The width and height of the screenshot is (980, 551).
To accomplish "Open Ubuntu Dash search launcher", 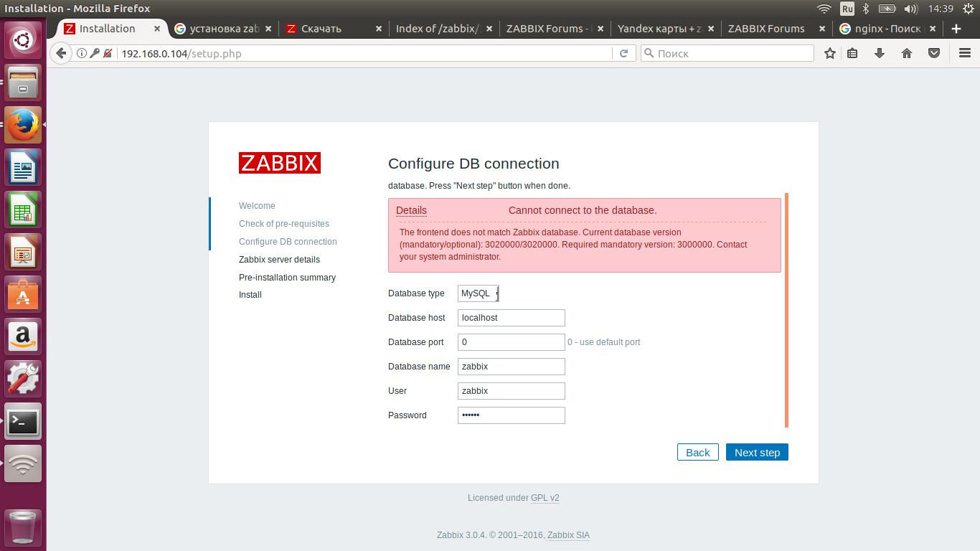I will (x=23, y=39).
